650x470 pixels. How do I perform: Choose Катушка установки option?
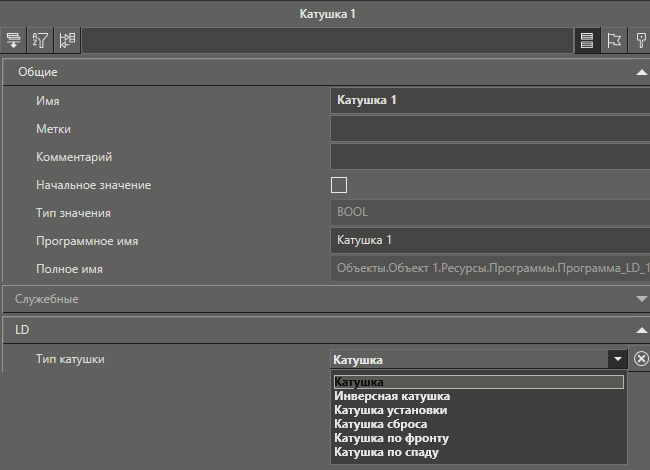click(x=390, y=410)
